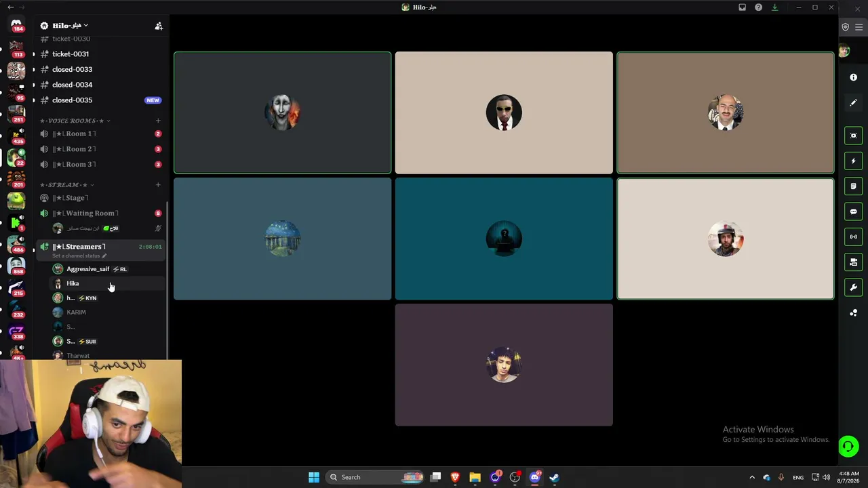Screen dimensions: 868x488
Task: Select the Streamers voice channel
Action: point(100,247)
